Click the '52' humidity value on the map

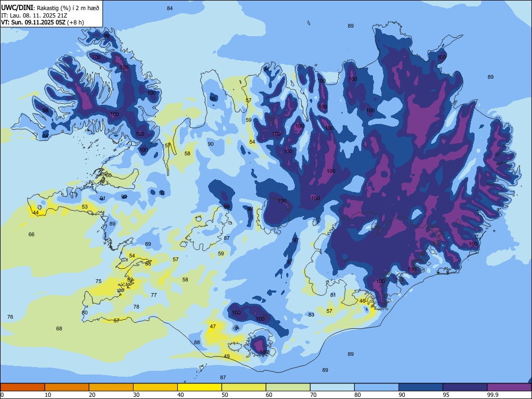pos(130,279)
